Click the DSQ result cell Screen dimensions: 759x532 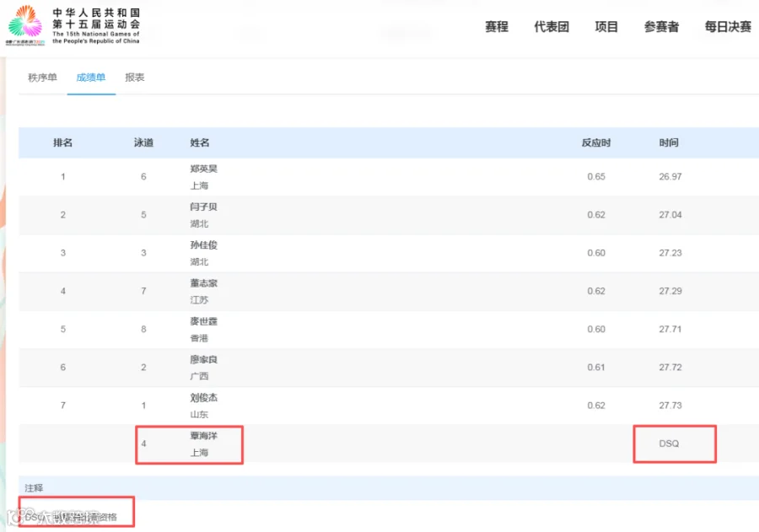(669, 444)
